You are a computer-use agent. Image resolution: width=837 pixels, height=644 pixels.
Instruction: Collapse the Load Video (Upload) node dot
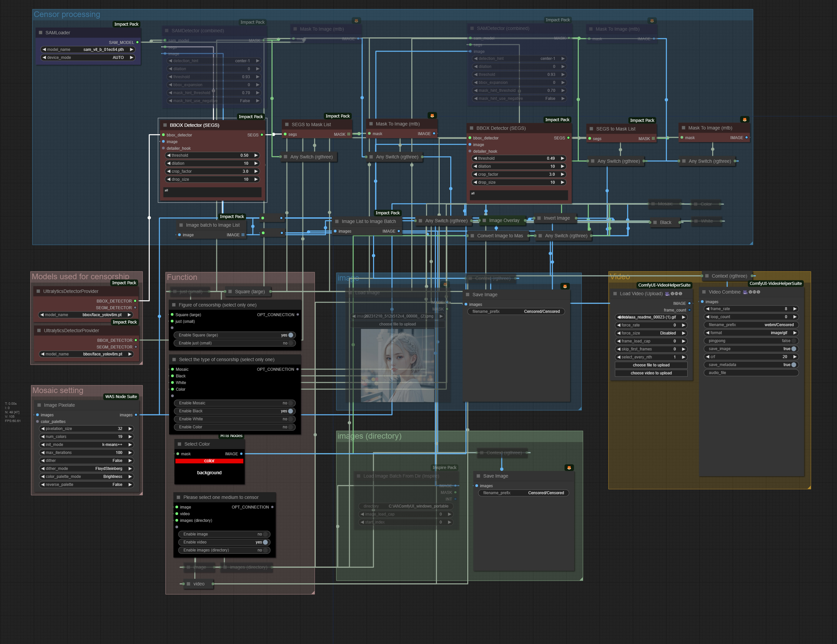[615, 294]
